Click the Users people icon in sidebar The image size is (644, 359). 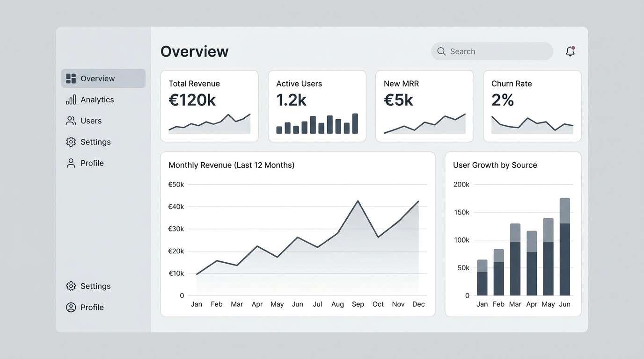[x=71, y=120]
